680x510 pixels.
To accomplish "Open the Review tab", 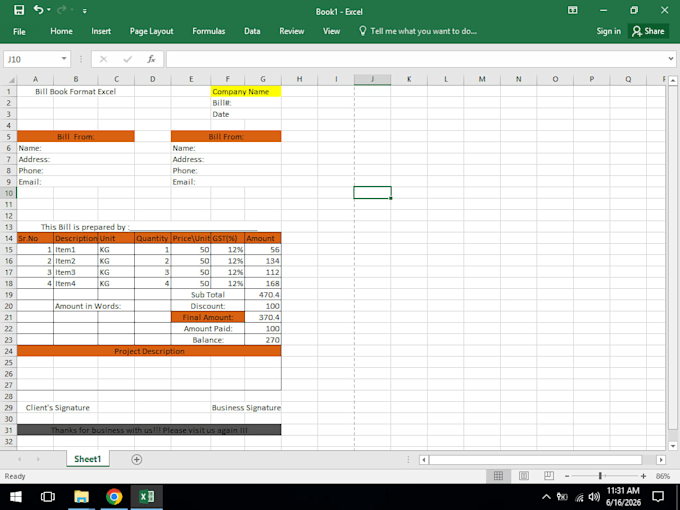I will [291, 31].
